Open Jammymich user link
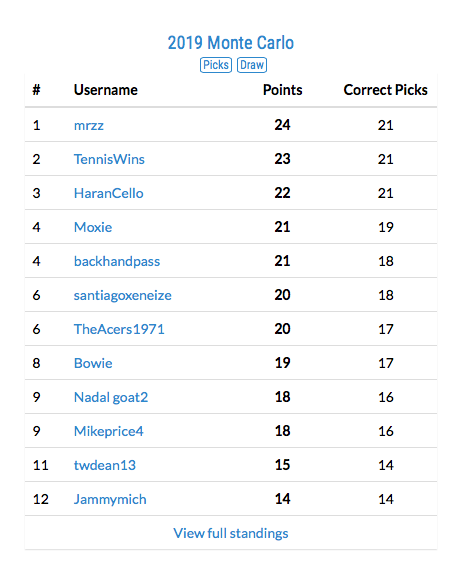The image size is (462, 568). click(x=110, y=500)
